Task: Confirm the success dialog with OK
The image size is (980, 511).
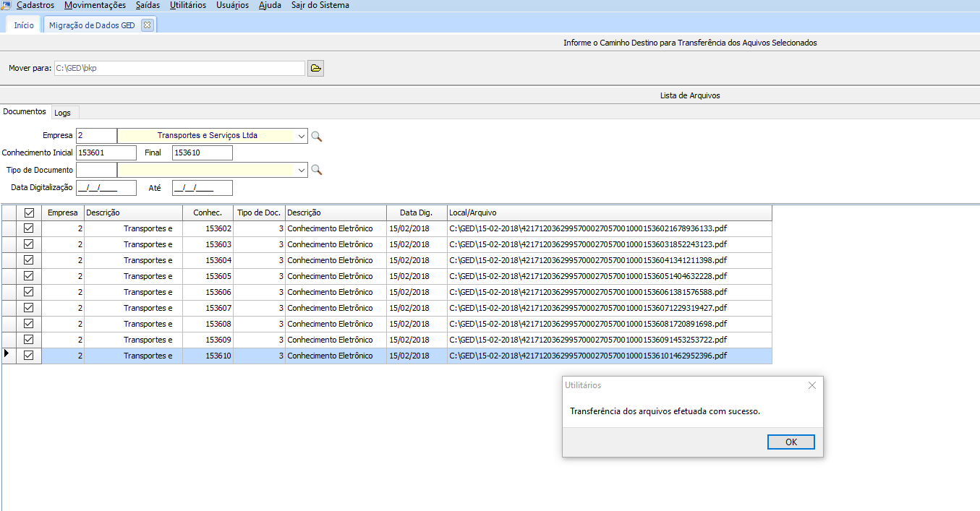Action: 791,442
